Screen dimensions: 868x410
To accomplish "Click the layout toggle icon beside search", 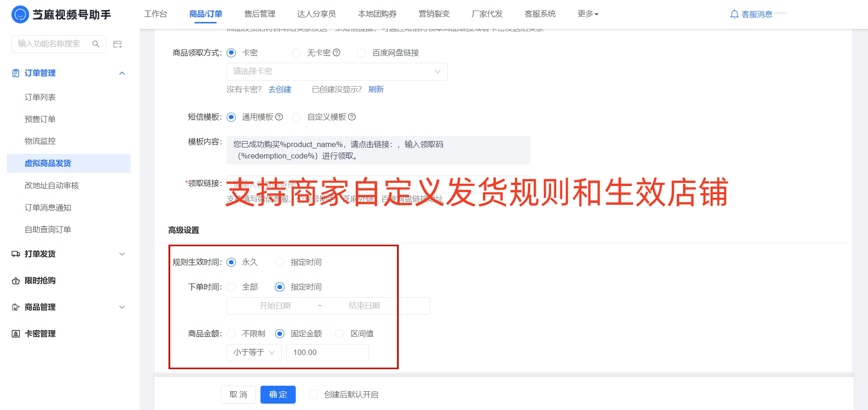I will click(118, 44).
